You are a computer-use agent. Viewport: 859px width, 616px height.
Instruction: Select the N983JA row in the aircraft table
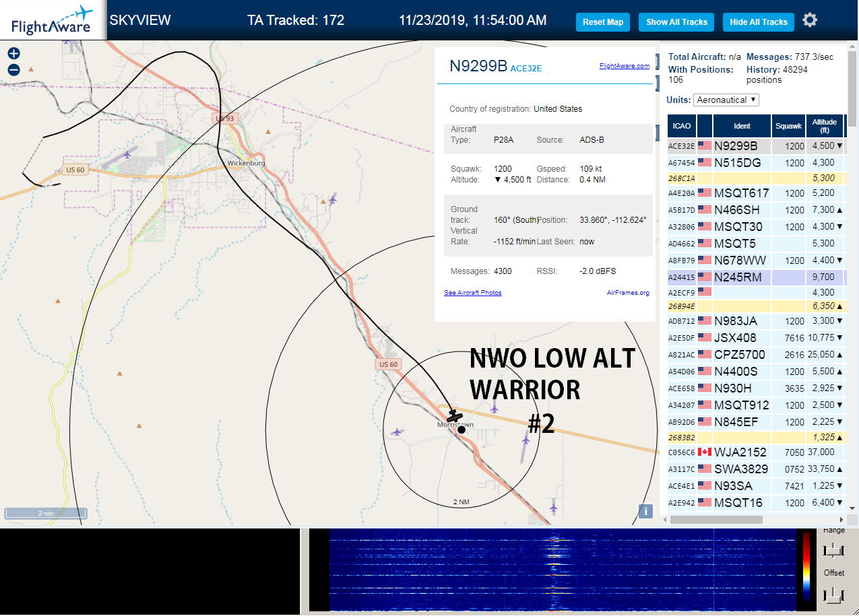tap(757, 321)
